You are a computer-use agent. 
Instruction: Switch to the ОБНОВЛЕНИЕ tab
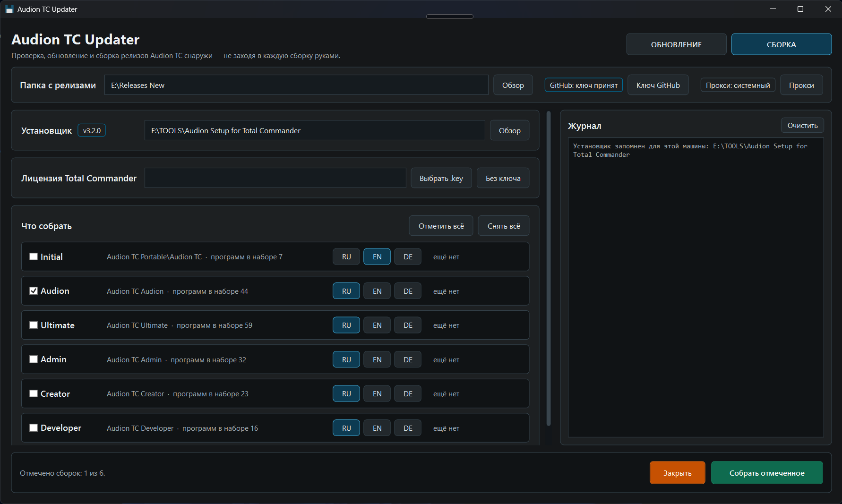click(676, 44)
